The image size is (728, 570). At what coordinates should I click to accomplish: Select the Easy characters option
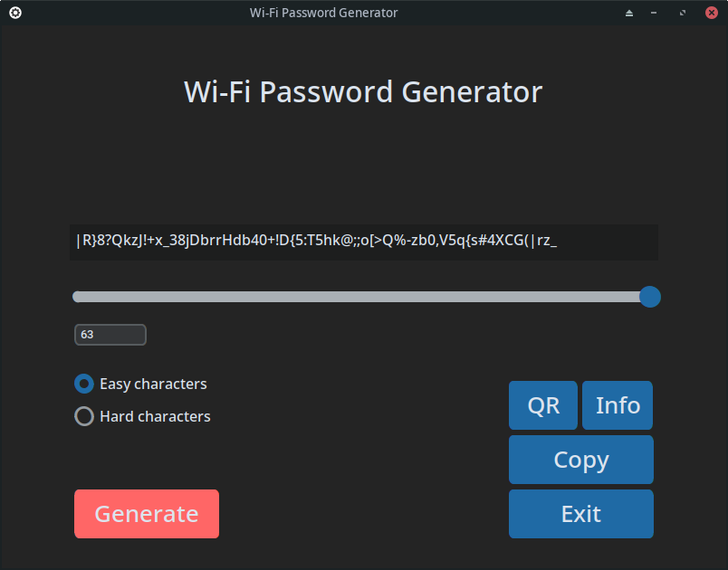click(x=84, y=384)
